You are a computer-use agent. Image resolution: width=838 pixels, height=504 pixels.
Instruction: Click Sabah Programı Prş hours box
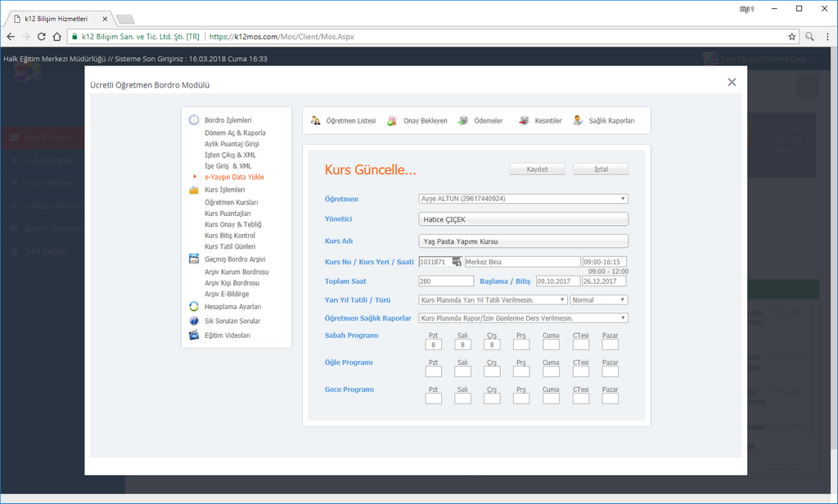pos(521,344)
